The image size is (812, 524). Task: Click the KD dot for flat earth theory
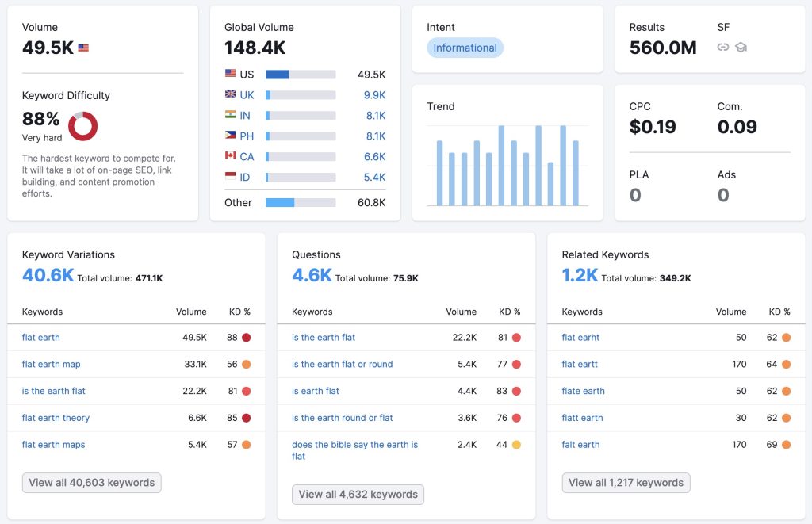coord(247,418)
